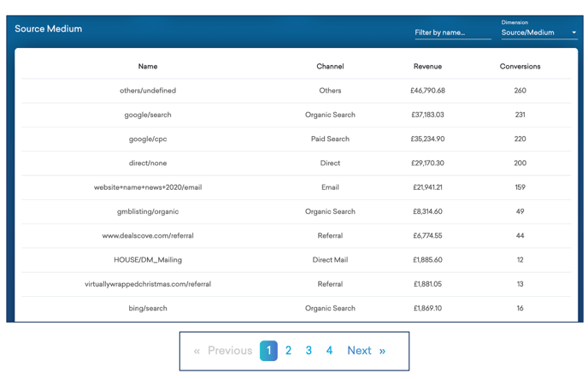Sort table by Revenue header
Viewport: 588px width, 379px height.
[427, 66]
